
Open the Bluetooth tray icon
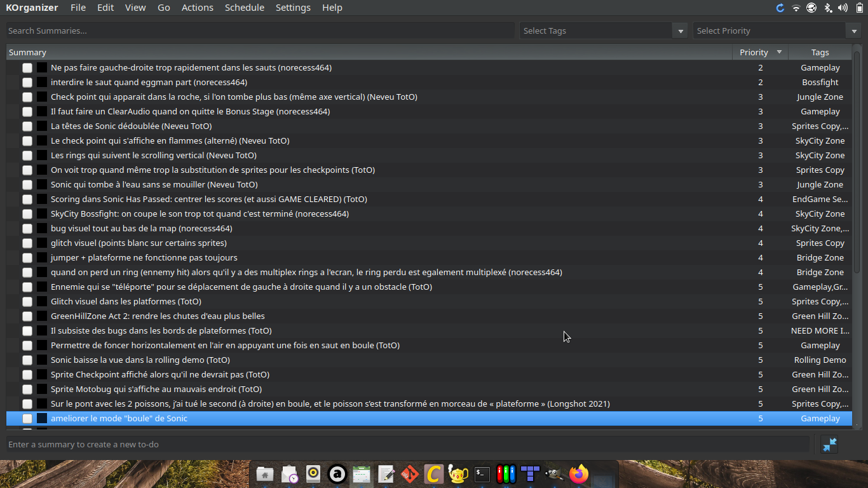(x=827, y=8)
